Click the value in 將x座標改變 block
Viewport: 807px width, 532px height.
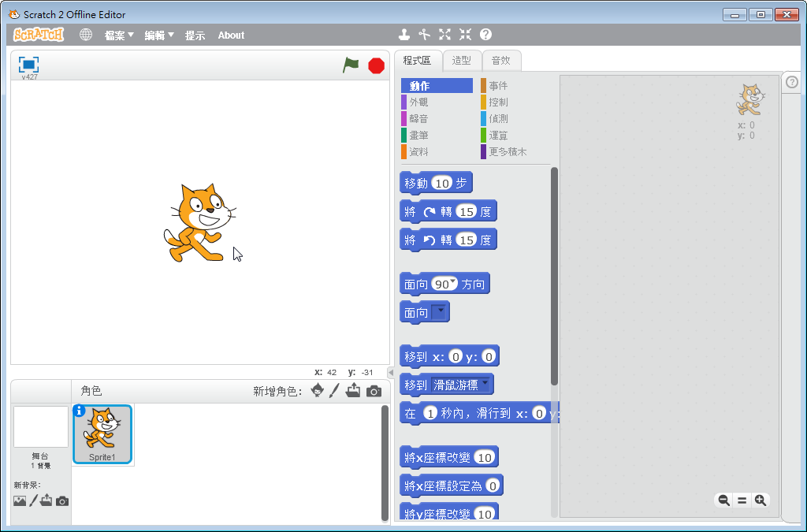[485, 457]
